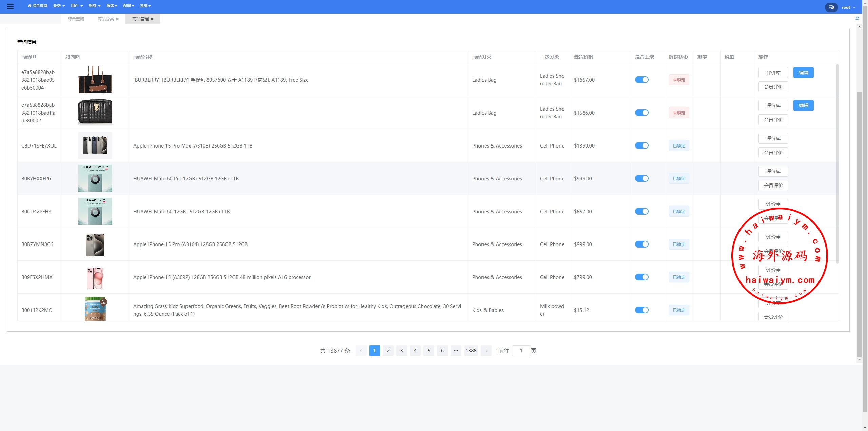Click the page number input field
The image size is (868, 431).
521,351
